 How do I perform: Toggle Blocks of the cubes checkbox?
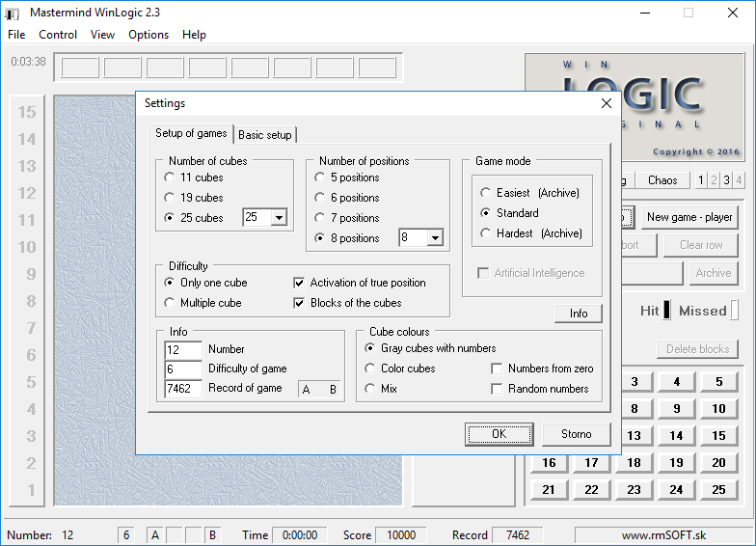point(299,303)
